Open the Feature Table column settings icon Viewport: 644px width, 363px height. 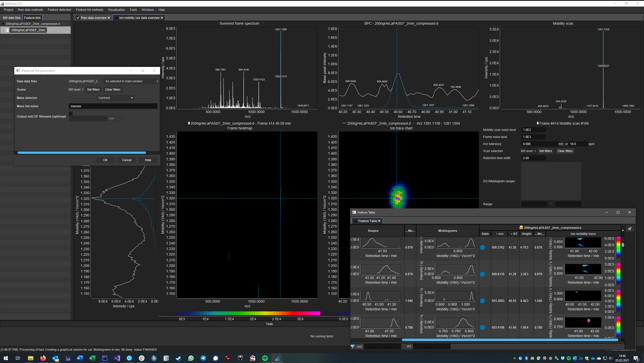pos(630,229)
